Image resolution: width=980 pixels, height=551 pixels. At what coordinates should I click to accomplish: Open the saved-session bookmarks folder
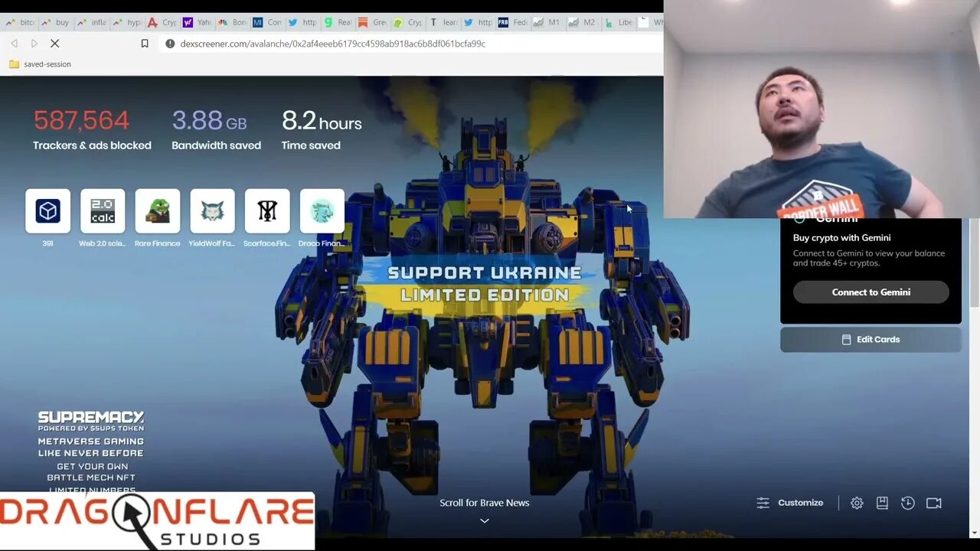[x=40, y=64]
